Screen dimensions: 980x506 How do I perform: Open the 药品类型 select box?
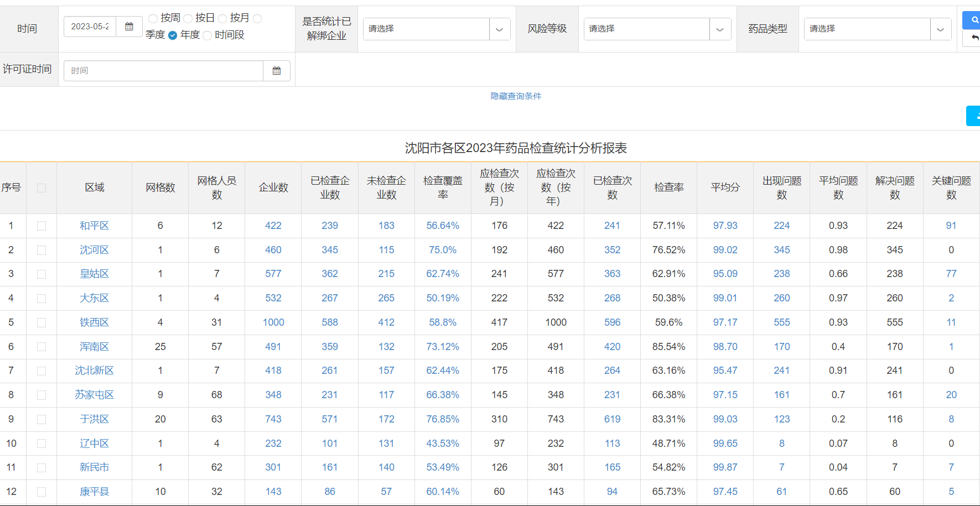(x=877, y=29)
